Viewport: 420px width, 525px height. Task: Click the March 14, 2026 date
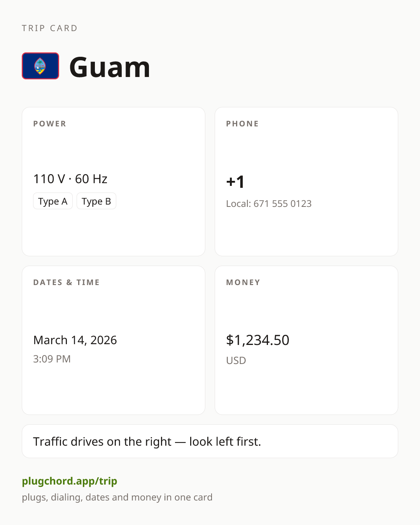pyautogui.click(x=75, y=340)
